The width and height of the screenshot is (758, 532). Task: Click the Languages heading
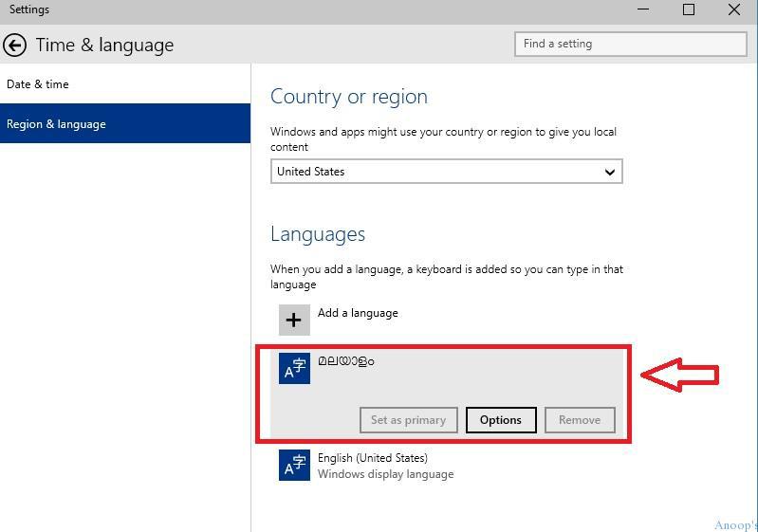(318, 234)
